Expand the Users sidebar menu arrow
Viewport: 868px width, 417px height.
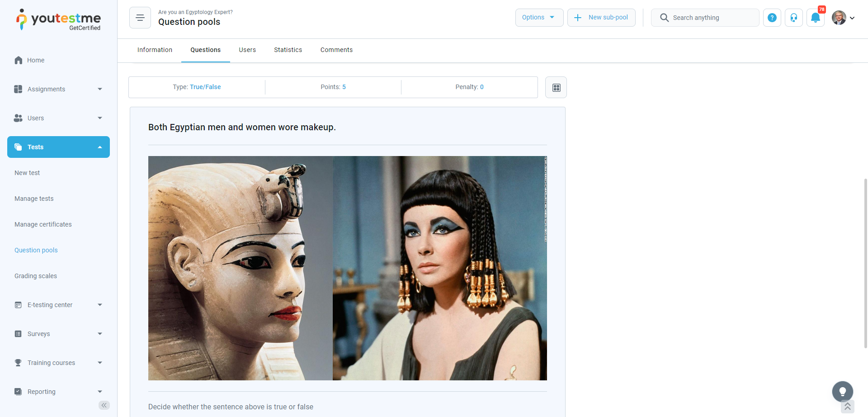pyautogui.click(x=100, y=118)
